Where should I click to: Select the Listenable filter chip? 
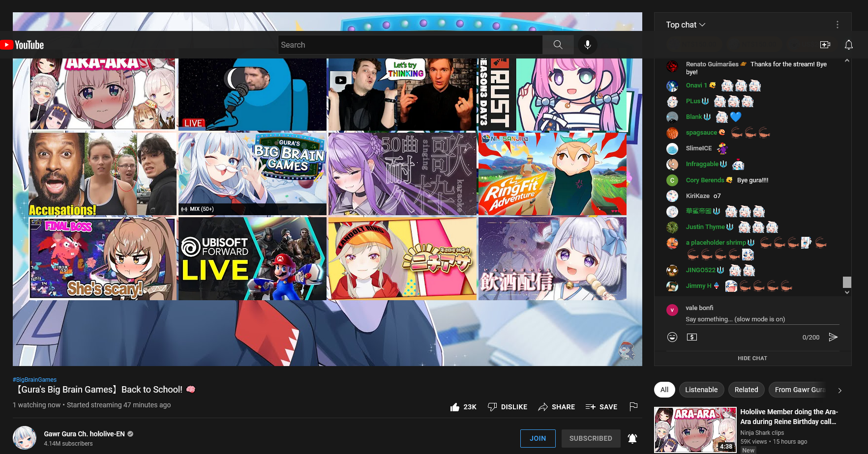701,390
